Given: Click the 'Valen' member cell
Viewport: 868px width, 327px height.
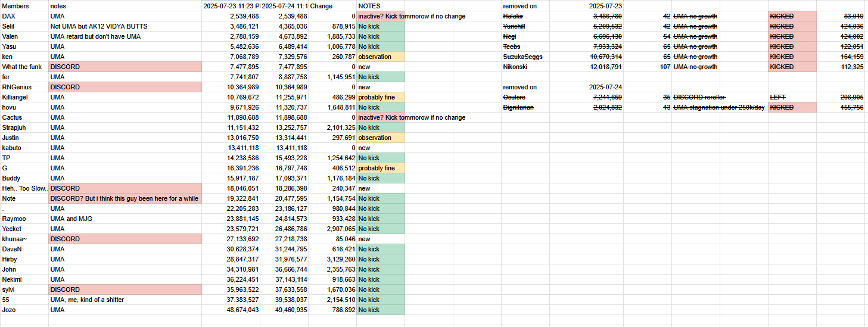Looking at the screenshot, I should coord(24,36).
